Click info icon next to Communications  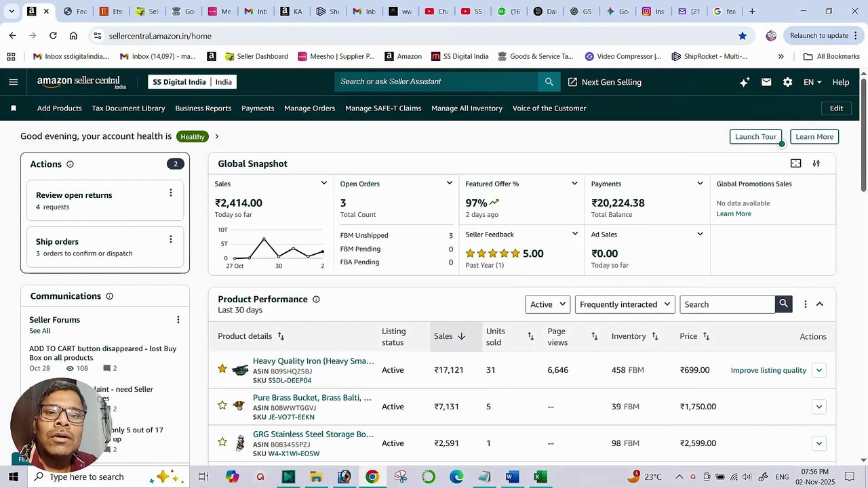coord(110,296)
